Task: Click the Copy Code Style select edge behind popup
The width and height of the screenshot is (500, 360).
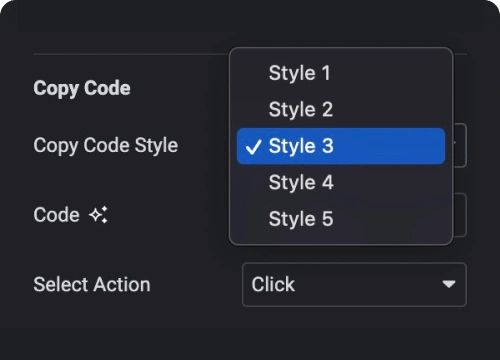Action: pyautogui.click(x=460, y=145)
